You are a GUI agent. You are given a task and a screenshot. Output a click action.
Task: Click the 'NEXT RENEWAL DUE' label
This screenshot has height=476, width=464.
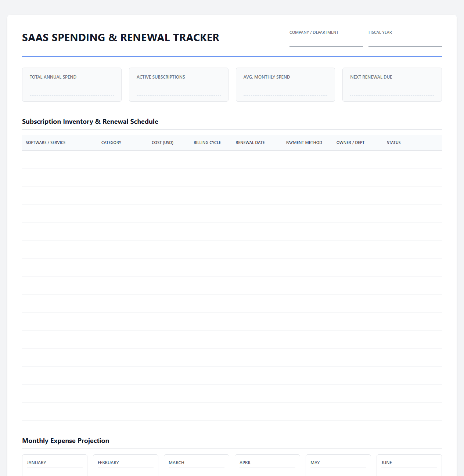click(371, 77)
